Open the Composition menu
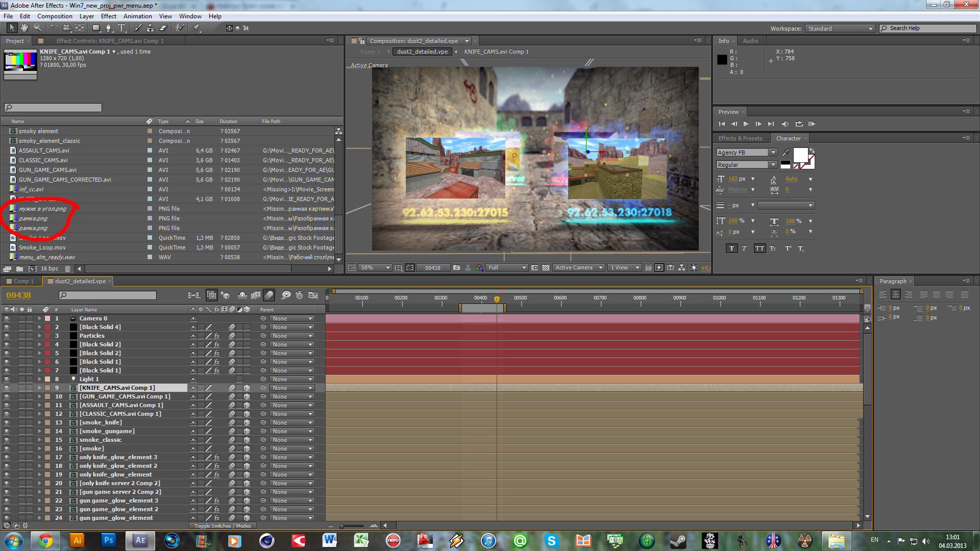 pos(55,16)
